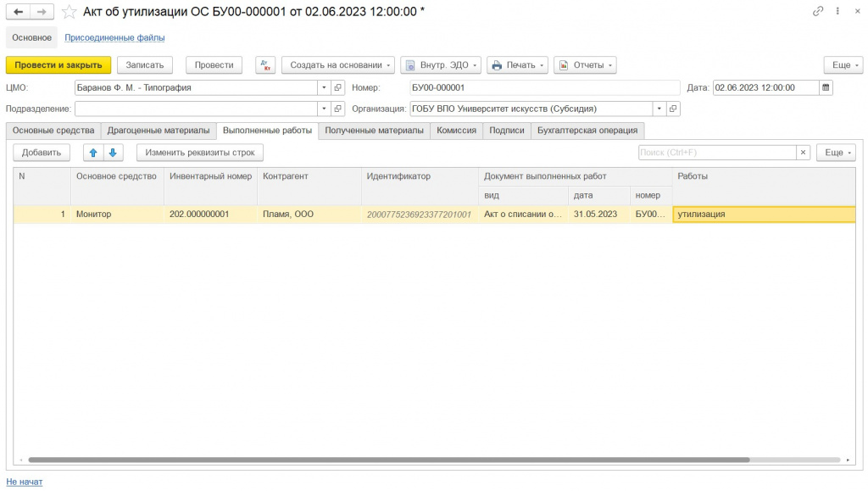Image resolution: width=868 pixels, height=491 pixels.
Task: Open the Отчеты dropdown menu
Action: pos(585,64)
